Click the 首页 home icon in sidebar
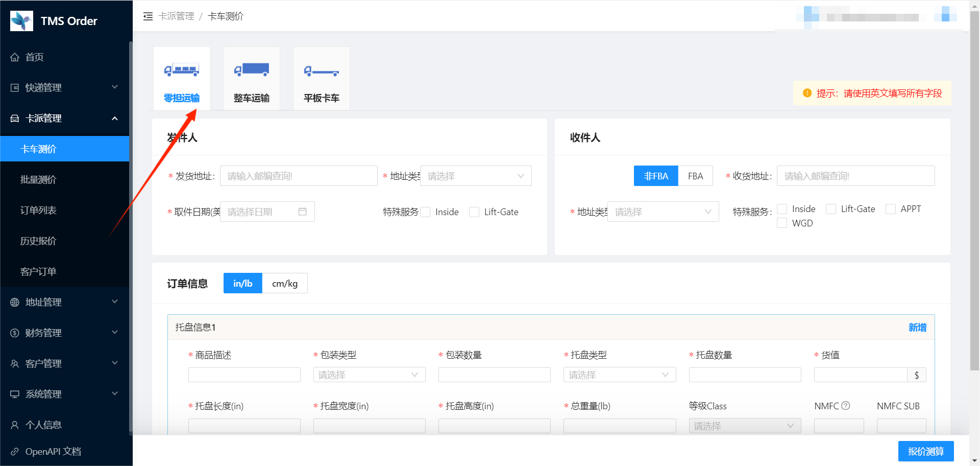Image resolution: width=980 pixels, height=466 pixels. click(15, 57)
